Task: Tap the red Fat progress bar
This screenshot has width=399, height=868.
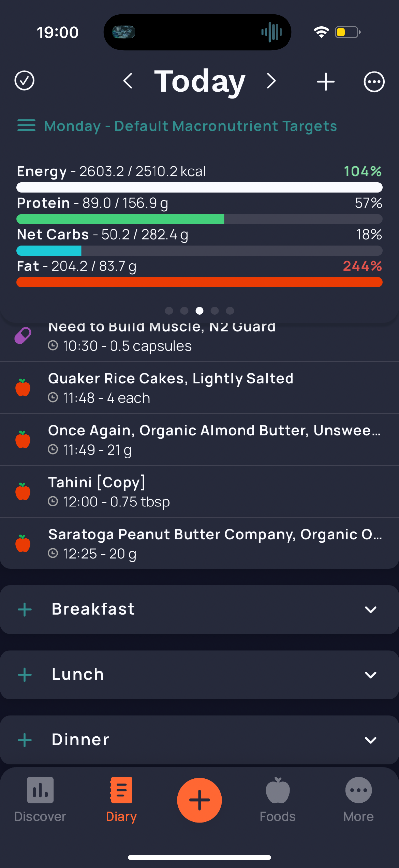Action: click(199, 282)
